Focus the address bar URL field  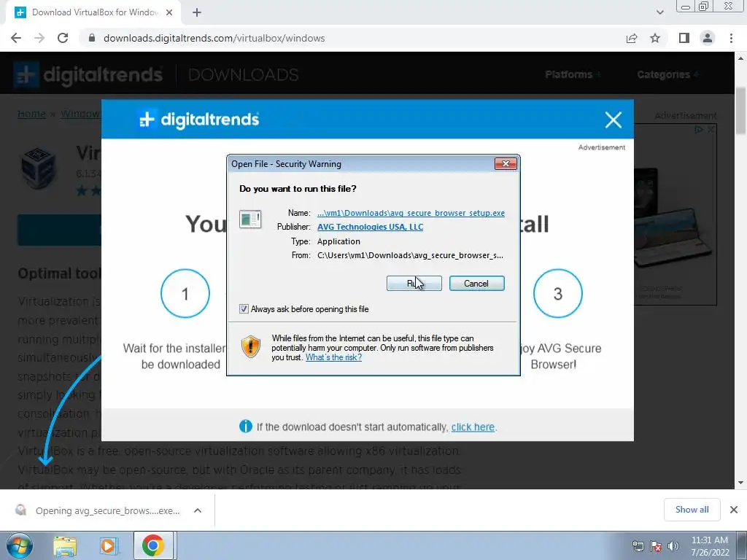click(352, 38)
